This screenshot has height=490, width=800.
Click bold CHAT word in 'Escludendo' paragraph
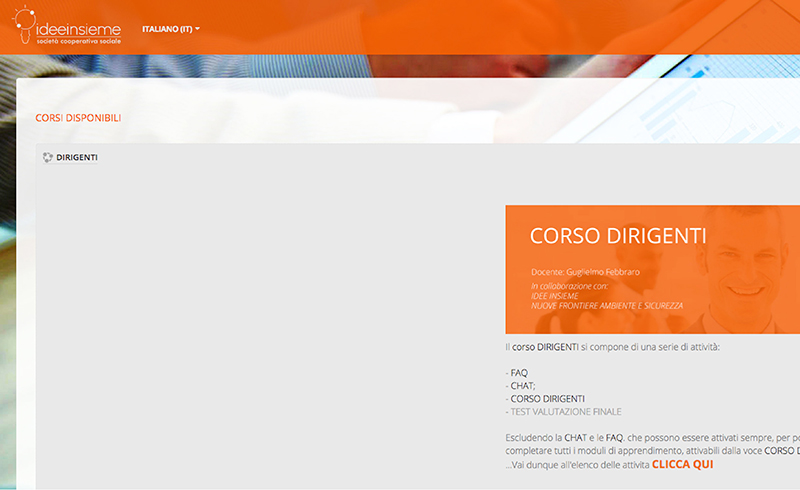point(575,438)
